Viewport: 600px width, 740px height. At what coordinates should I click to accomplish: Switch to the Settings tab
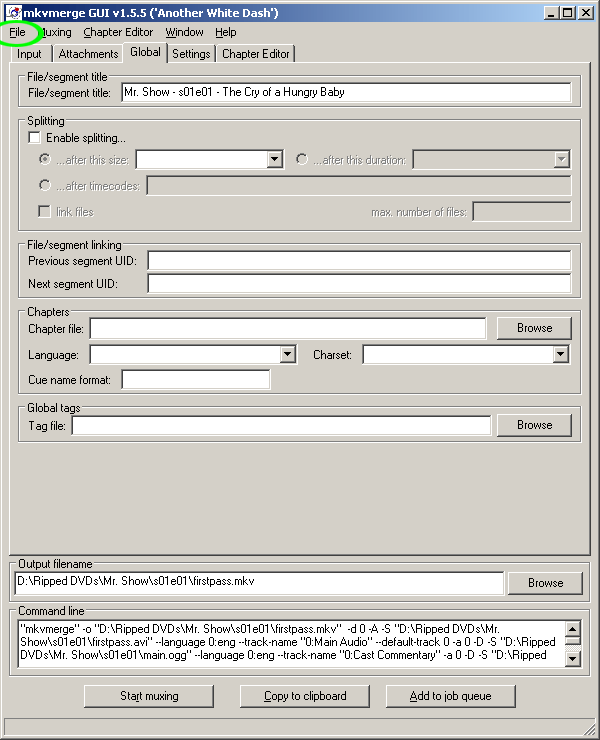coord(191,54)
